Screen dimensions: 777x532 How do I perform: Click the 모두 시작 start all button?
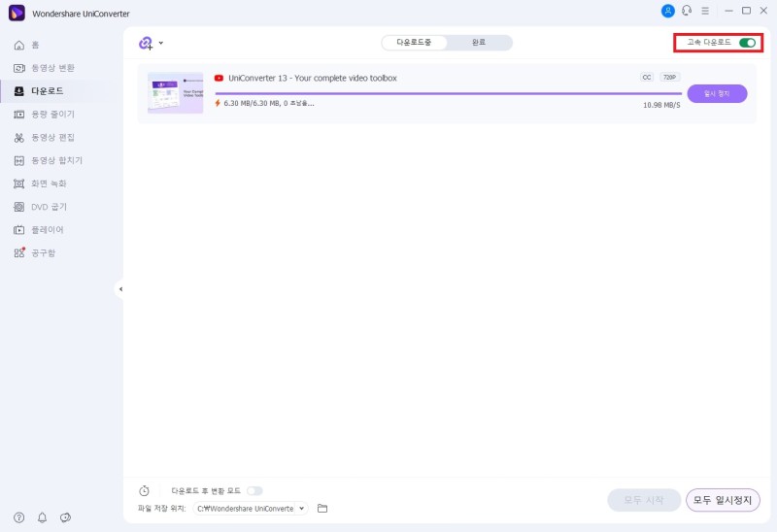[644, 500]
